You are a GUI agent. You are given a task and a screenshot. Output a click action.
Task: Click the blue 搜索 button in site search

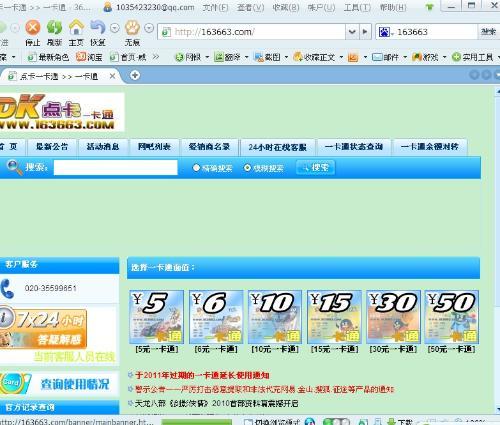pyautogui.click(x=315, y=167)
